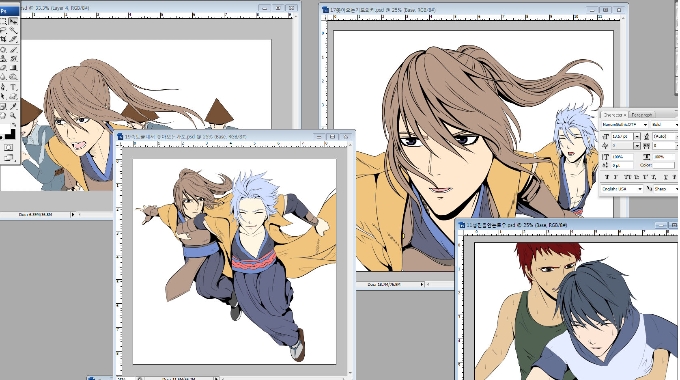This screenshot has width=680, height=380.
Task: Open the text Color swatch in Character panel
Action: point(664,165)
